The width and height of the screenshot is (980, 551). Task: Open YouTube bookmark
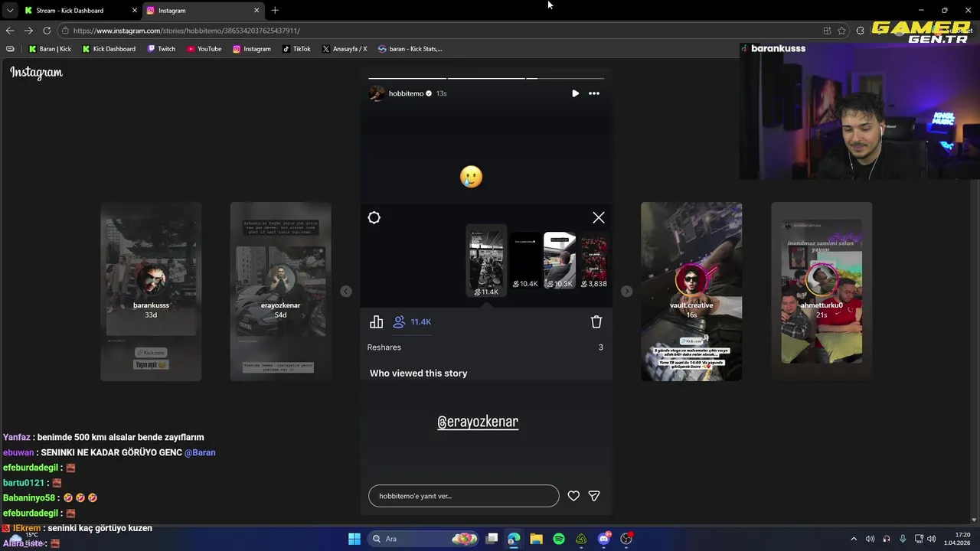click(204, 49)
